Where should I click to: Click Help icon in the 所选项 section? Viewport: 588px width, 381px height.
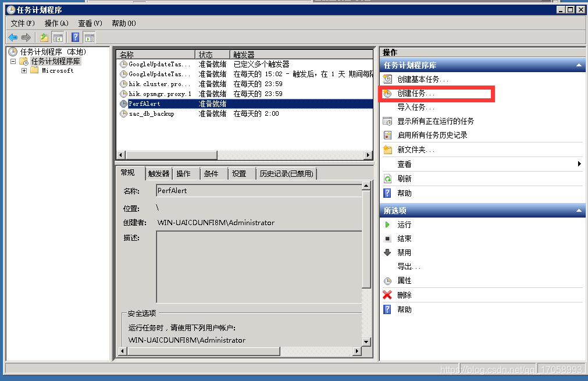[x=387, y=309]
